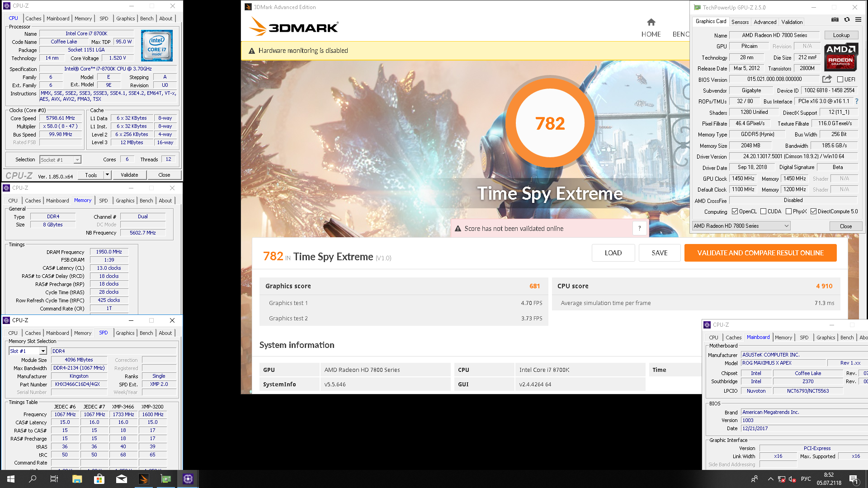Open the Bench tab in the top CPU-Z window
868x488 pixels.
(146, 19)
